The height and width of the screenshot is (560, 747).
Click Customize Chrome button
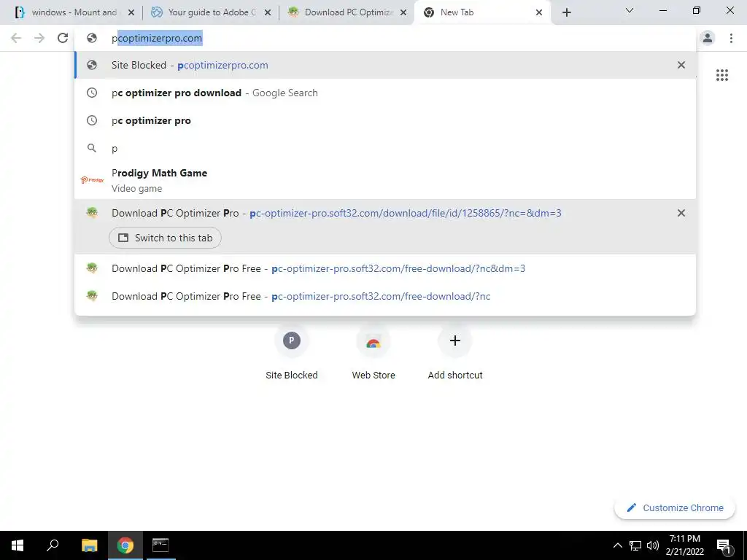[x=675, y=508]
